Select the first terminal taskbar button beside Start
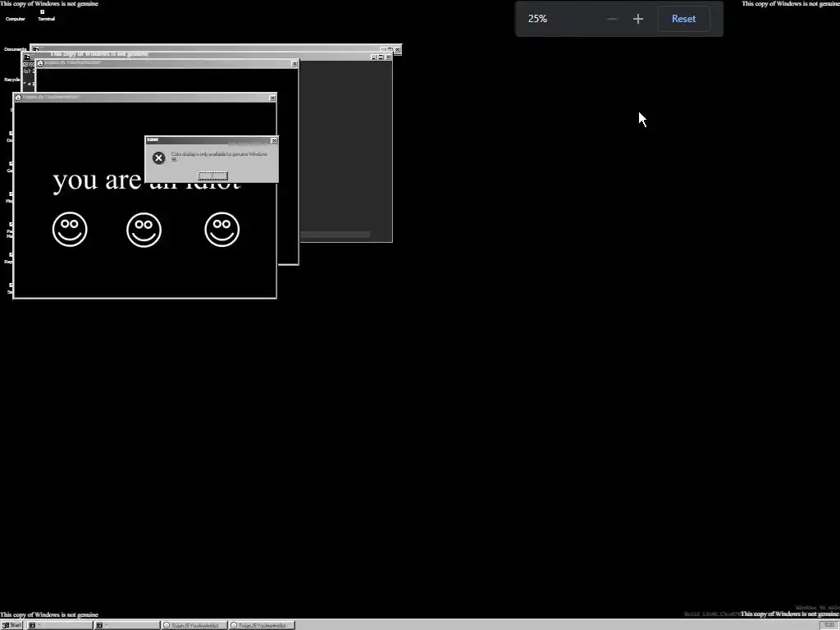The image size is (840, 630). pyautogui.click(x=60, y=625)
